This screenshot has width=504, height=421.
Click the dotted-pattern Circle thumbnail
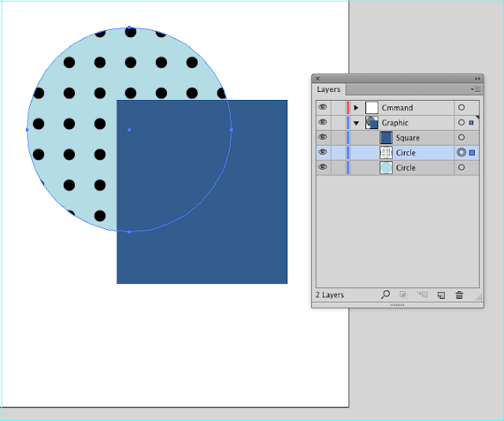pos(386,153)
